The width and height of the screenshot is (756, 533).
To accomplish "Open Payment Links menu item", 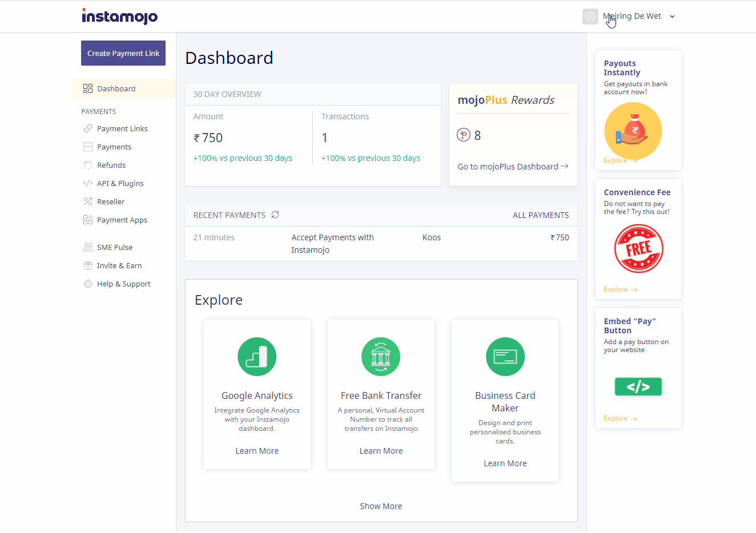I will pos(122,128).
